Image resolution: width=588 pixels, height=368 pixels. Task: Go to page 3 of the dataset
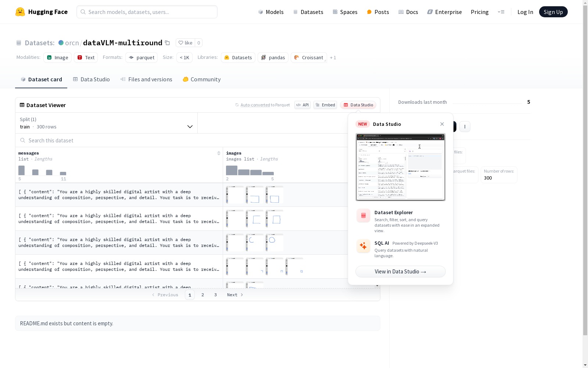point(215,295)
